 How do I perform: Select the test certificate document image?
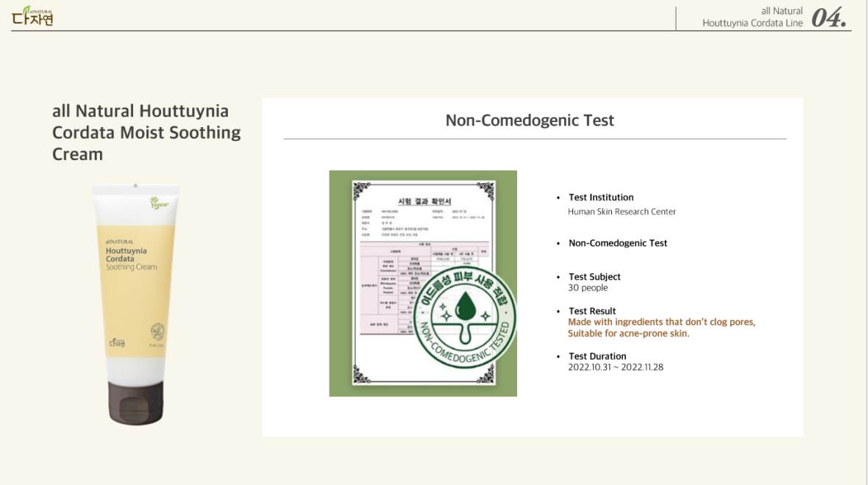423,283
